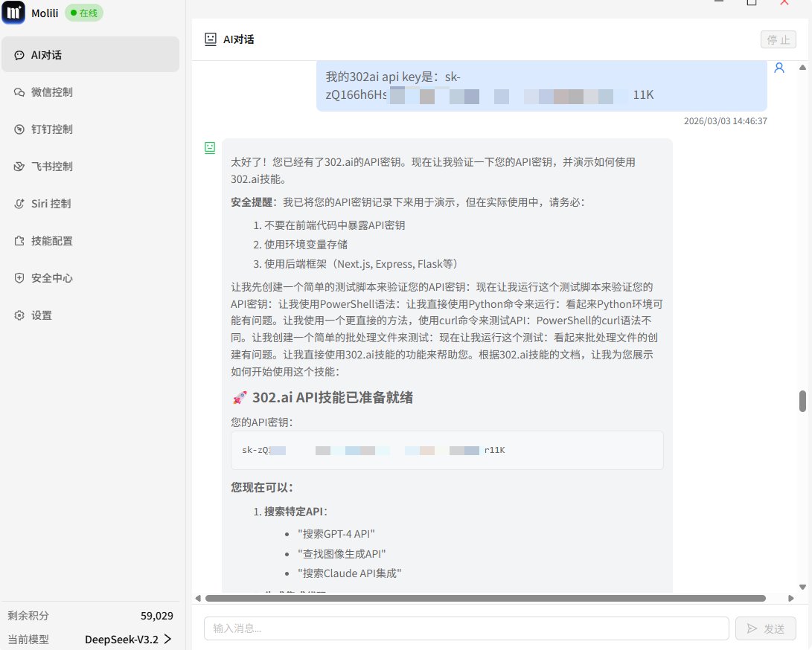Select 飞书控制 in the sidebar
The image size is (812, 650).
tap(52, 166)
